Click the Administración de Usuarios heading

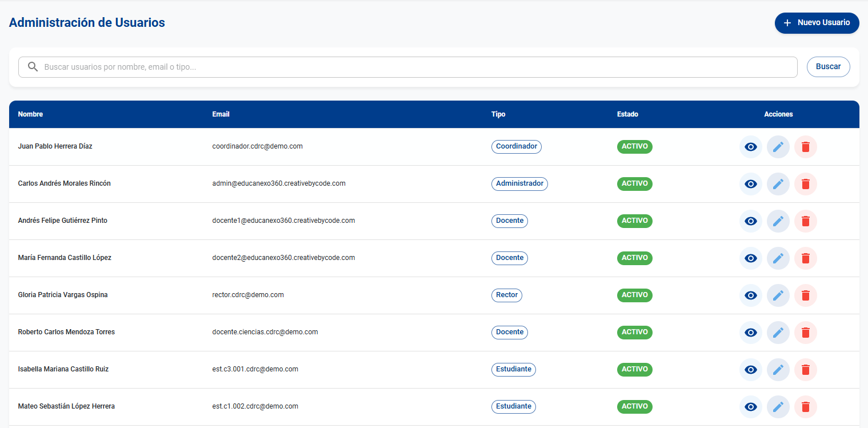pos(87,23)
